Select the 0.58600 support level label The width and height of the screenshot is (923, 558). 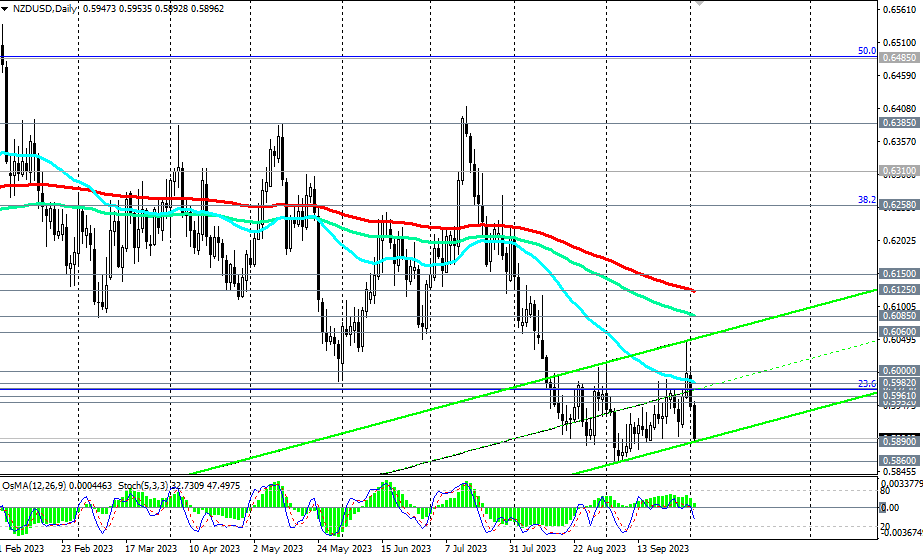pyautogui.click(x=899, y=460)
